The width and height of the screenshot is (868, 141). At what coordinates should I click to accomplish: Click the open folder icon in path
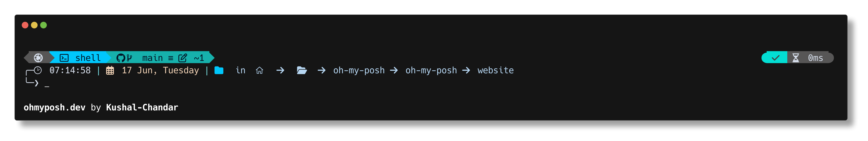tap(301, 70)
